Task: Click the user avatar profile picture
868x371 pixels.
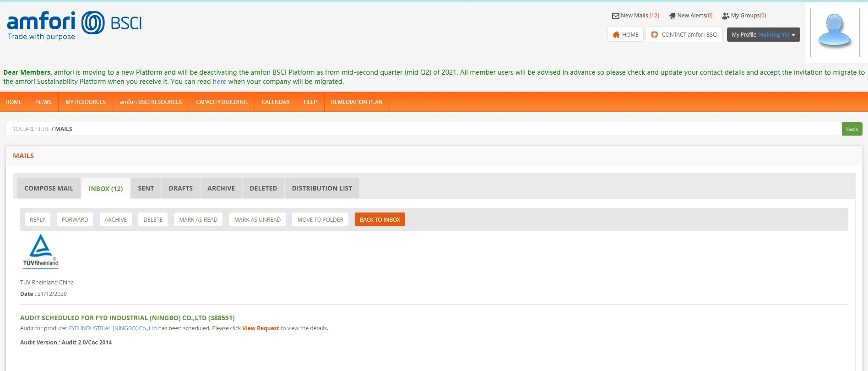Action: [835, 33]
